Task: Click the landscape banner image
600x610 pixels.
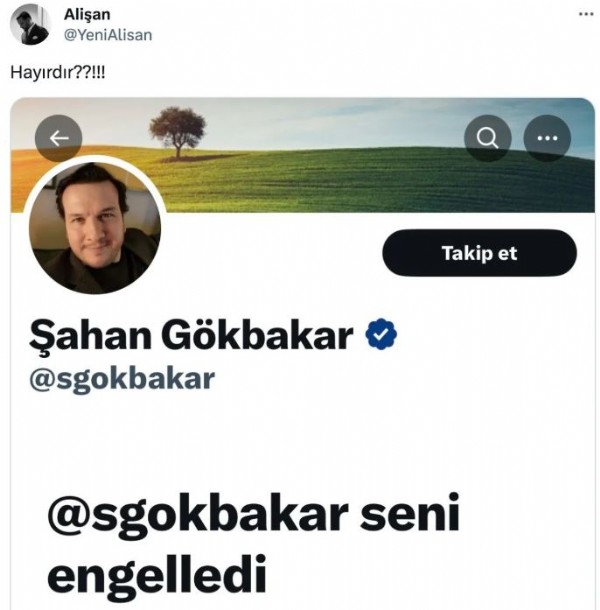Action: 302,155
